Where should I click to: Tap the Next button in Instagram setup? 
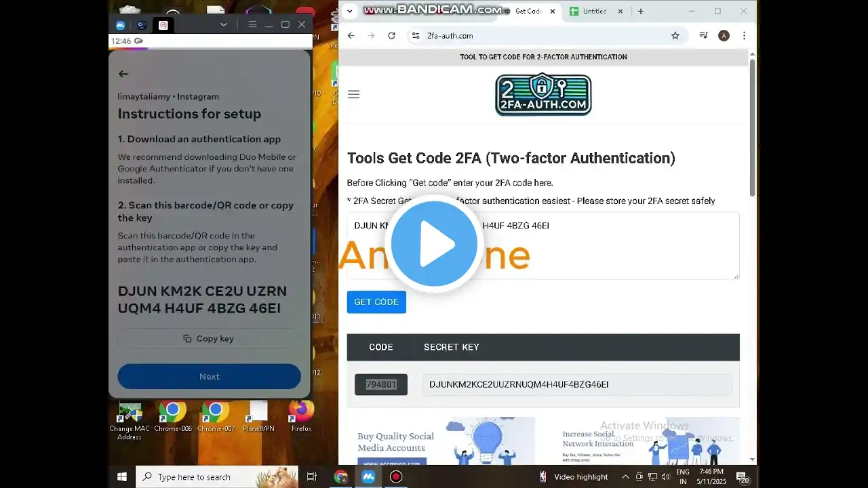click(x=209, y=376)
